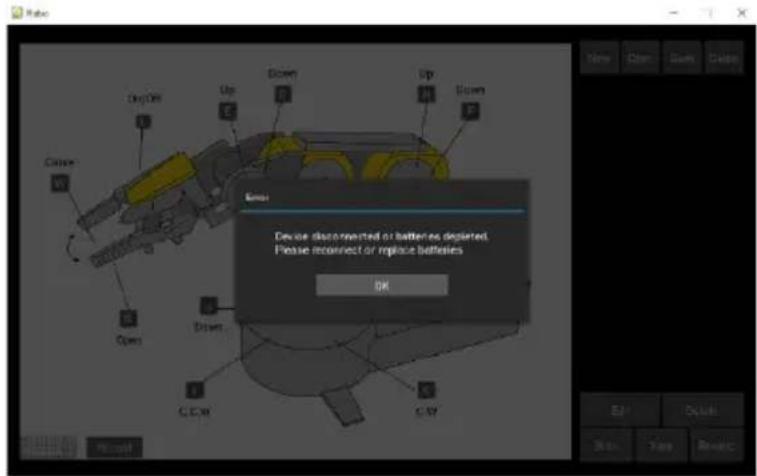Click the dark button beside the keyboard icon
Screen dimensions: 757x476
coord(113,446)
